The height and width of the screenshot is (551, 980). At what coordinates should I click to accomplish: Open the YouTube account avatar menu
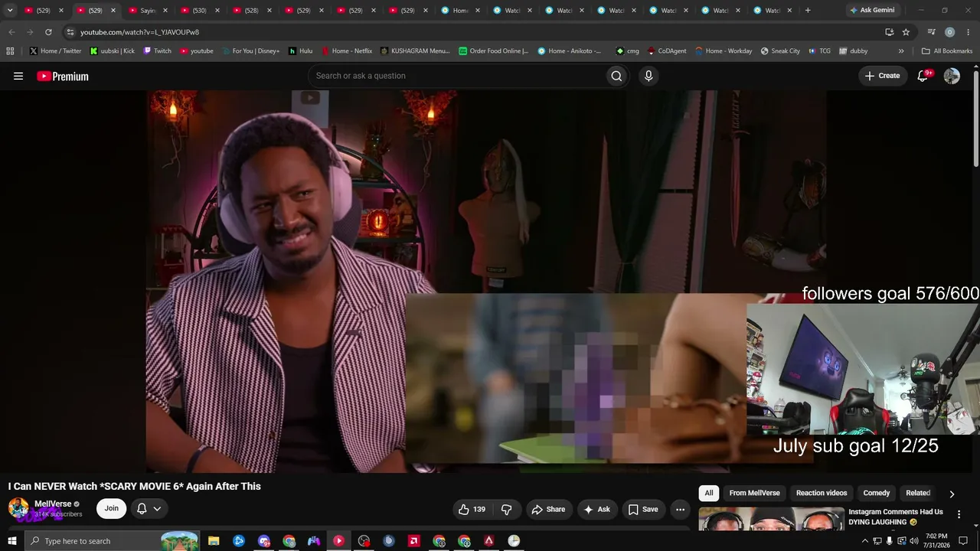(952, 76)
